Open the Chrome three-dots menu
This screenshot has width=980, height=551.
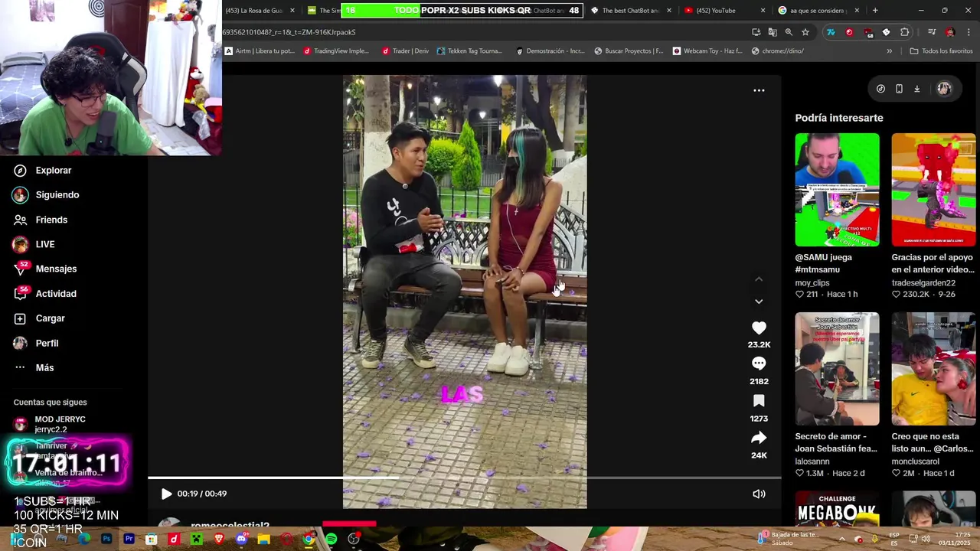969,32
